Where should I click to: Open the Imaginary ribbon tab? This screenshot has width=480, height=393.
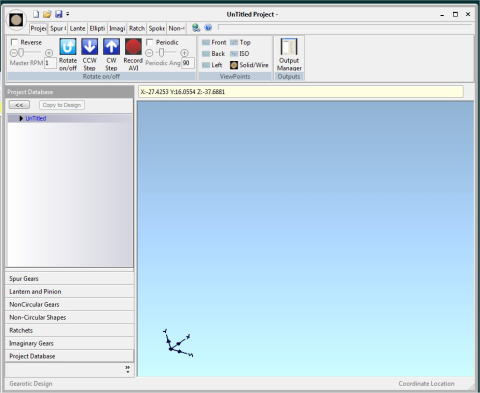(x=117, y=28)
